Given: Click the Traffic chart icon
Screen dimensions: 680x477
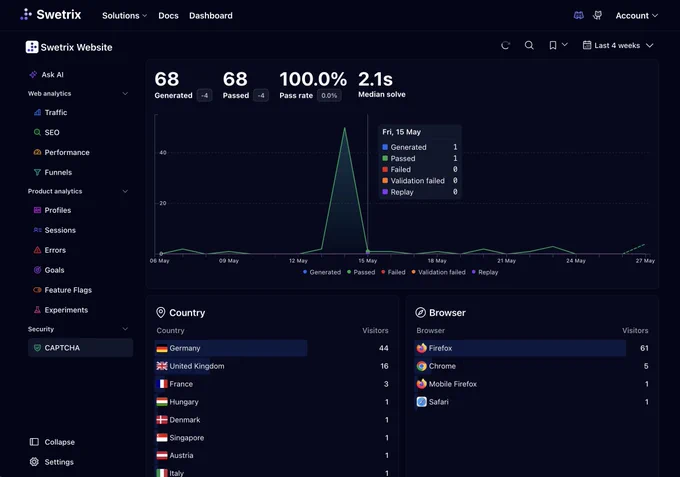Looking at the screenshot, I should tap(37, 112).
